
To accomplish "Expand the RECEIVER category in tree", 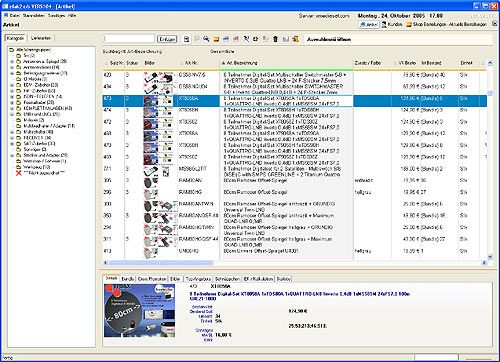I will (12, 138).
